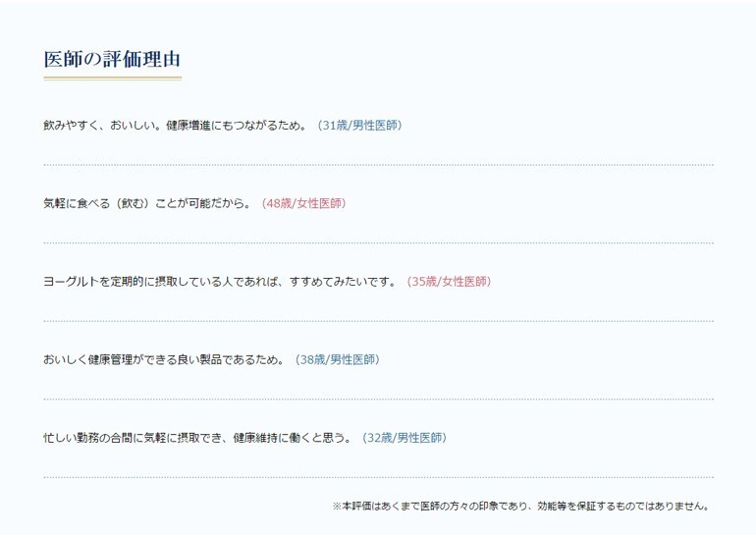Image resolution: width=756 pixels, height=535 pixels.
Task: Click the heading 医師の評価理由
Action: pos(112,59)
